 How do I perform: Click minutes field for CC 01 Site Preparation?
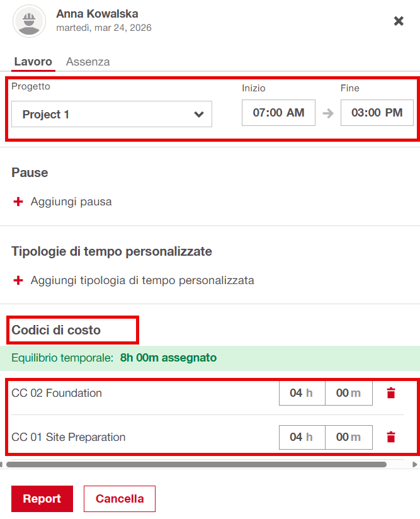coord(348,437)
